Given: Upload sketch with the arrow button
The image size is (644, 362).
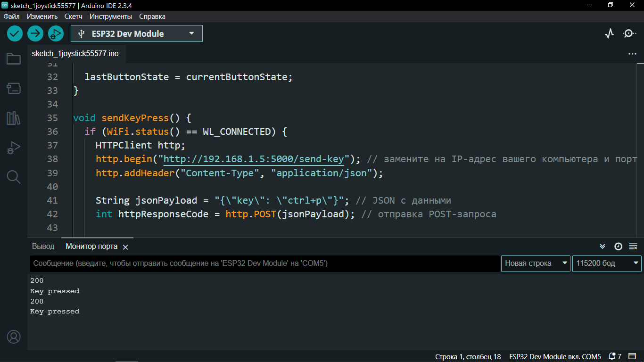Looking at the screenshot, I should [35, 33].
